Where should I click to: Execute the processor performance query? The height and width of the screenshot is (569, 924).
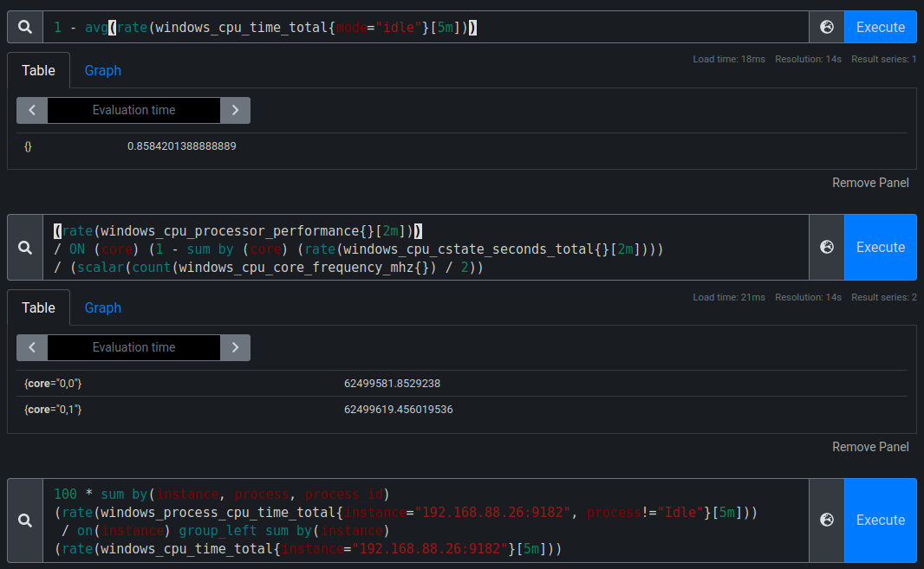click(x=880, y=247)
